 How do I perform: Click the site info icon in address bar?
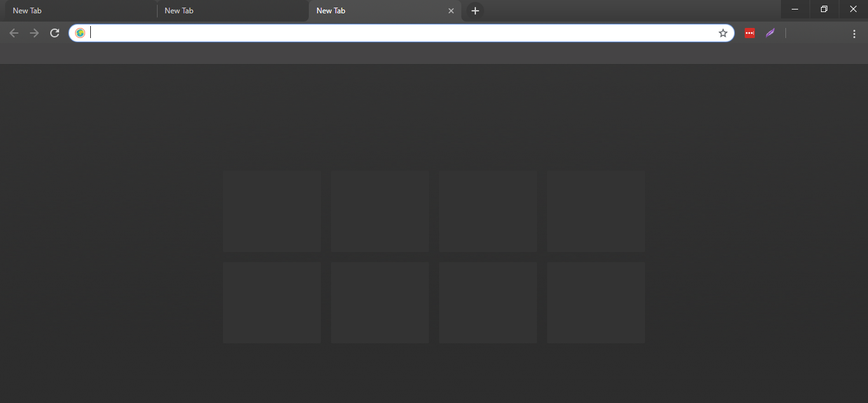tap(80, 33)
